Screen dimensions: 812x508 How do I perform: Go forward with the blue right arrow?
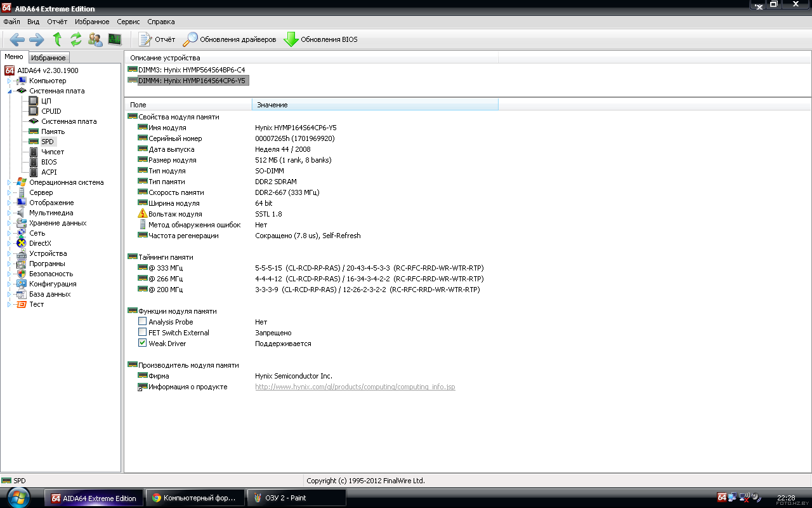tap(36, 39)
